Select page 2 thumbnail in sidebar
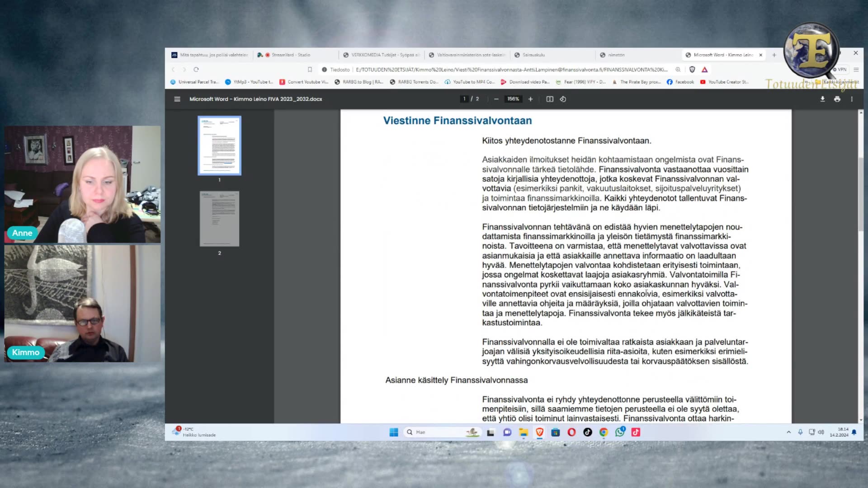 tap(219, 219)
